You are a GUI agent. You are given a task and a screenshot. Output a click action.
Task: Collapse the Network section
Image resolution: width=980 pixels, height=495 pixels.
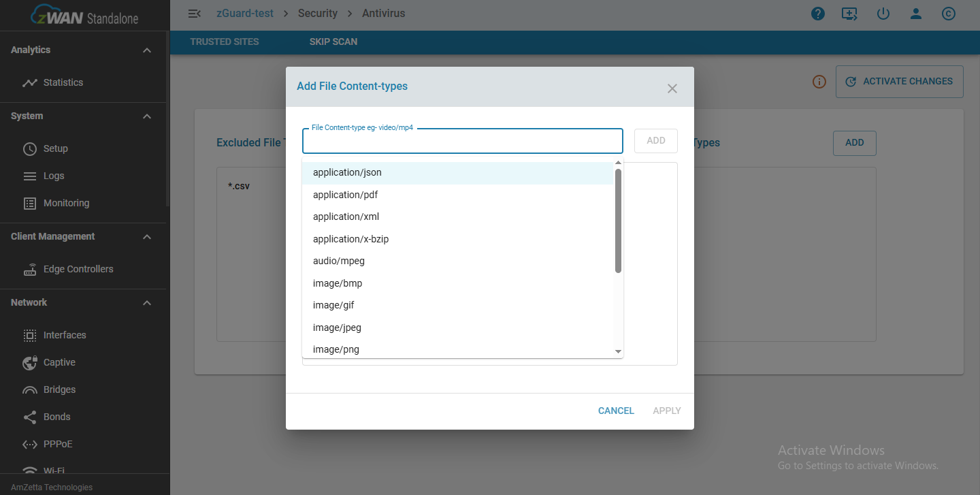coord(146,302)
